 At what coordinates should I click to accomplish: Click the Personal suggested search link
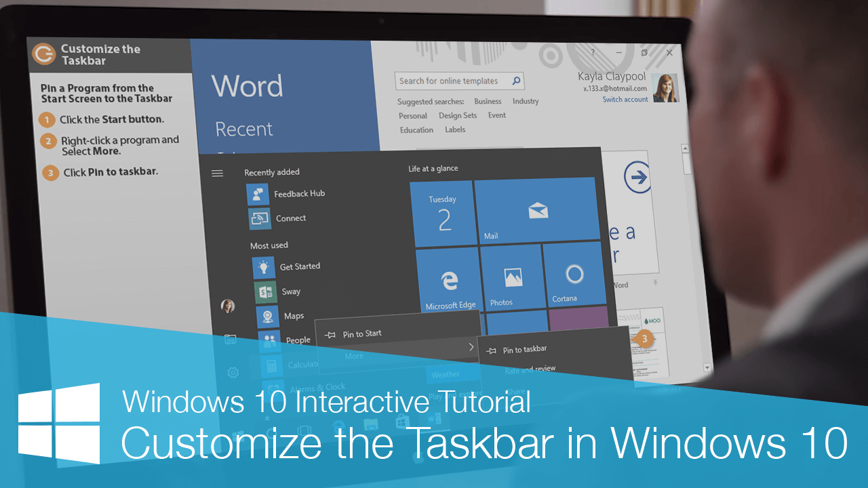(413, 116)
